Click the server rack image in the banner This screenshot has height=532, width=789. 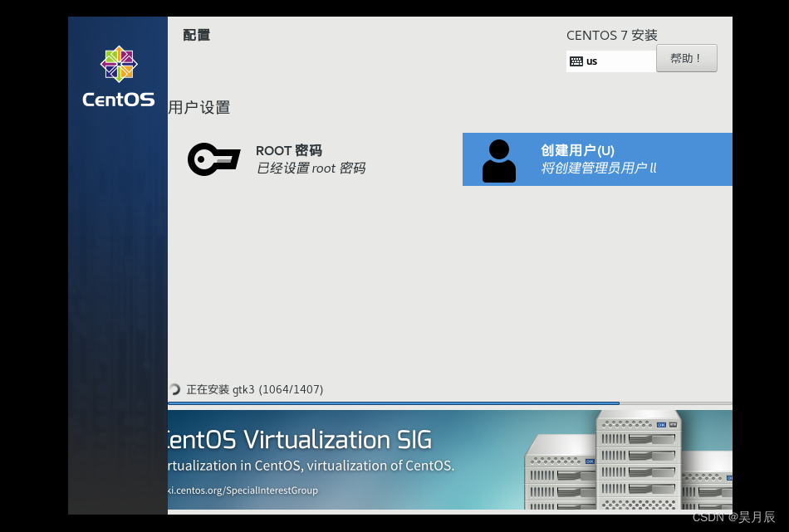[629, 460]
